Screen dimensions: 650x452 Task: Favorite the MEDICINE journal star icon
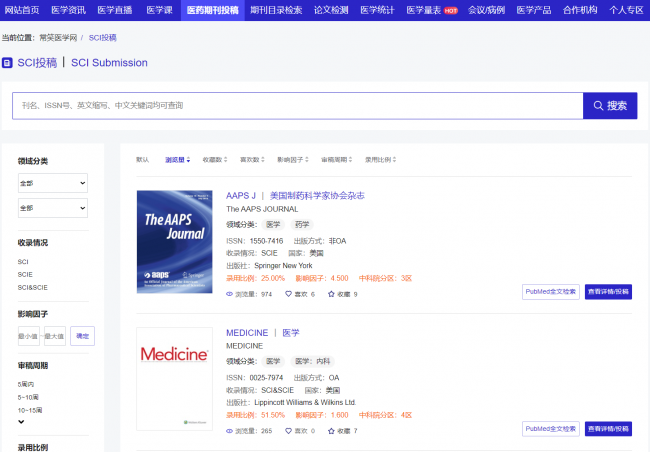[331, 431]
